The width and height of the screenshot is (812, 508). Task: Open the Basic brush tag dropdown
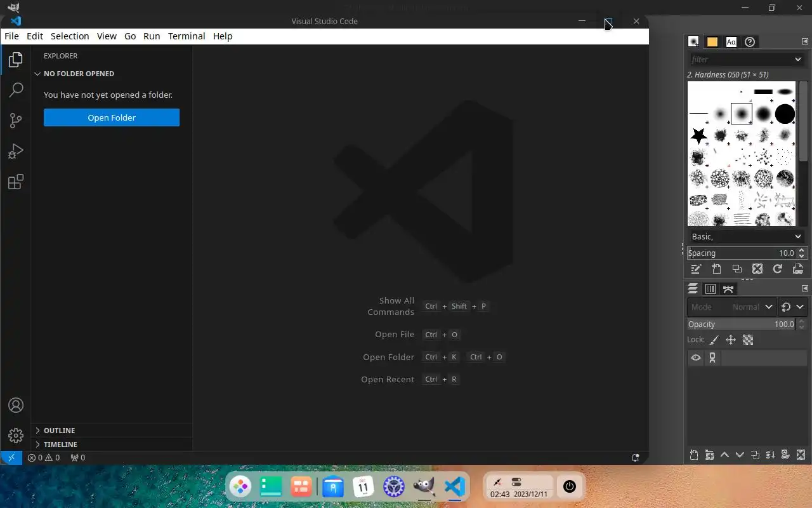[x=746, y=236]
